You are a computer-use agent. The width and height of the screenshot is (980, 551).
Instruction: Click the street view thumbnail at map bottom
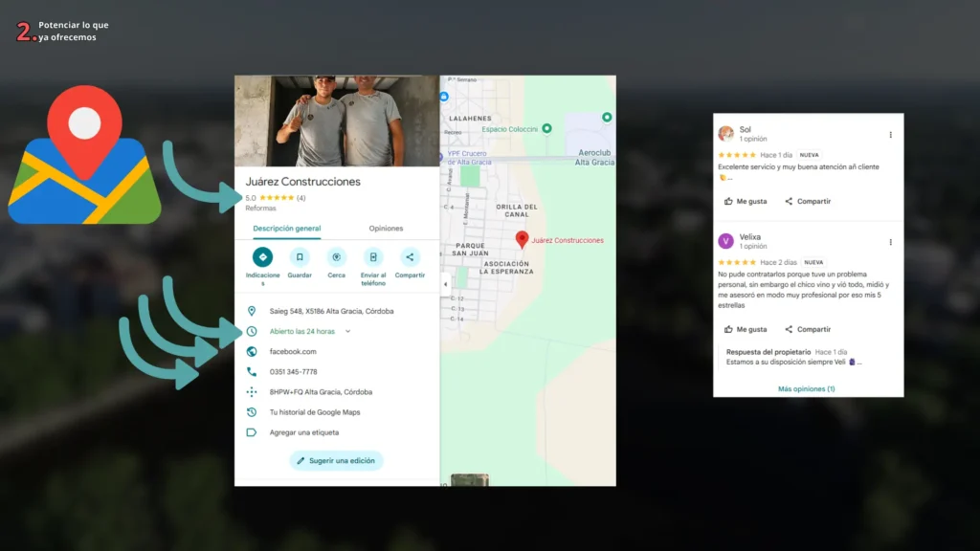click(x=469, y=480)
